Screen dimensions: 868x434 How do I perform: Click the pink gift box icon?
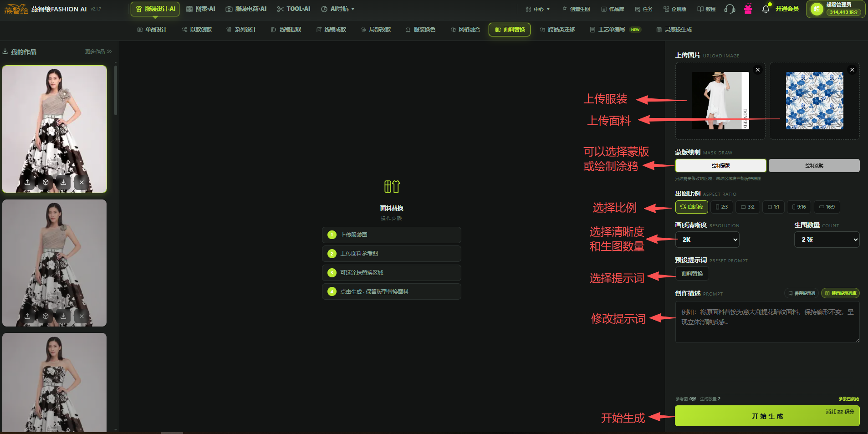[748, 9]
